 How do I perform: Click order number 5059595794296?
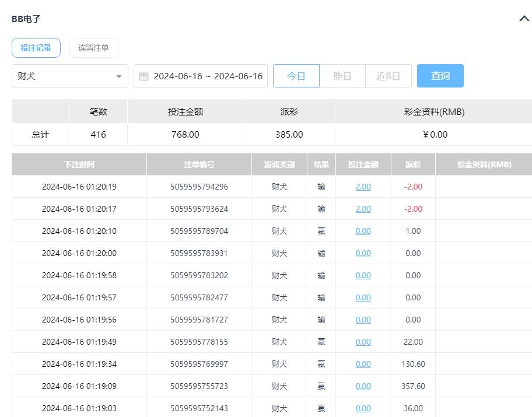click(199, 187)
